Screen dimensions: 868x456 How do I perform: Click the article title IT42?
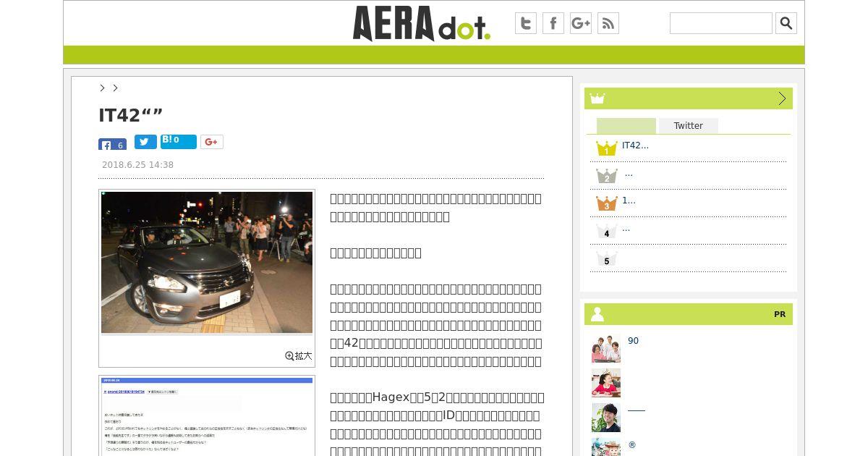[130, 115]
